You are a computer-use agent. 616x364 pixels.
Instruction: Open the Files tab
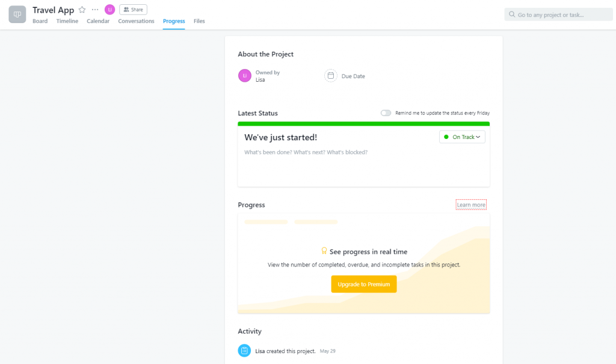click(199, 21)
